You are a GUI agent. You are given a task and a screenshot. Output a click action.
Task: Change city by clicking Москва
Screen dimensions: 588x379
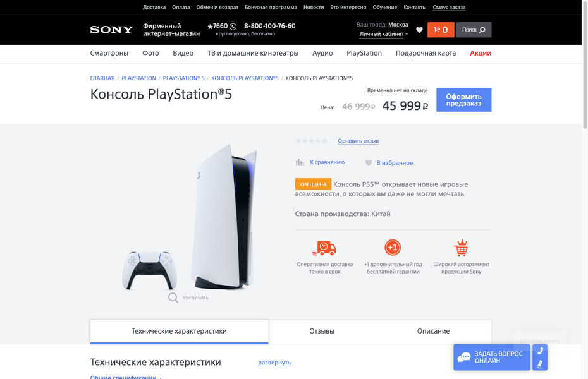pyautogui.click(x=398, y=25)
